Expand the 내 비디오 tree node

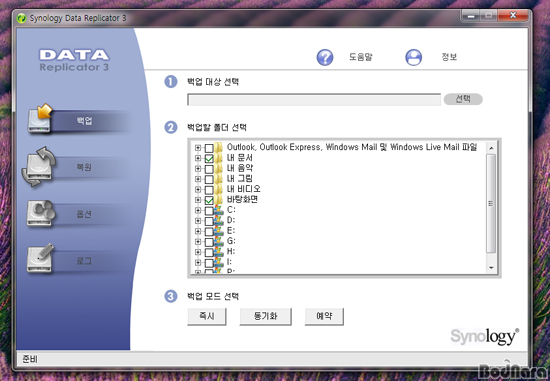click(198, 189)
